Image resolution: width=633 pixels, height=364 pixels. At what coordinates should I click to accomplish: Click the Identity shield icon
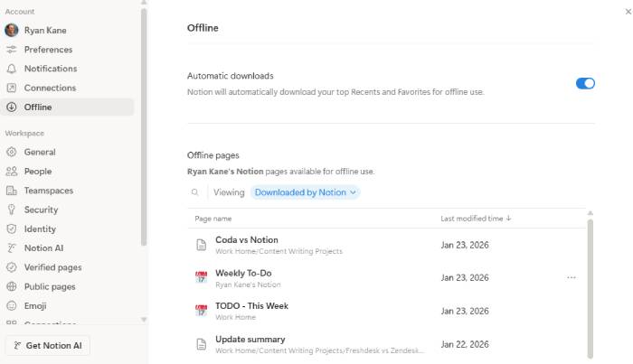point(11,229)
